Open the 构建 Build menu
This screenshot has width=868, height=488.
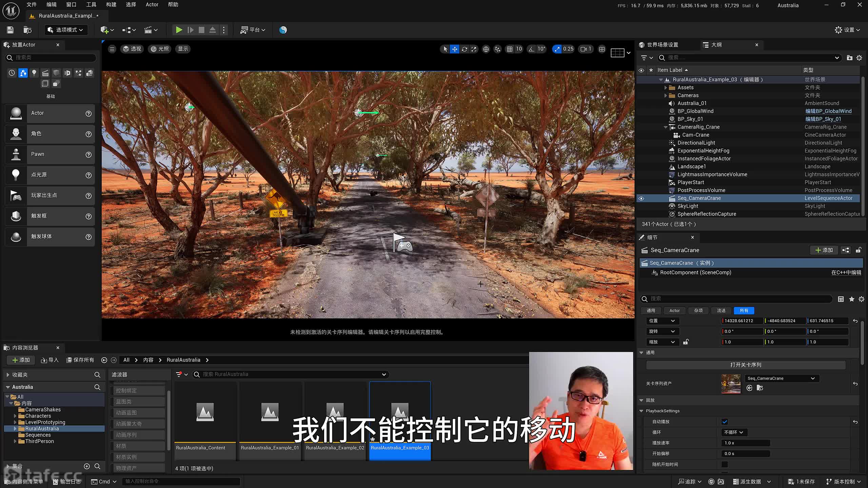[111, 5]
